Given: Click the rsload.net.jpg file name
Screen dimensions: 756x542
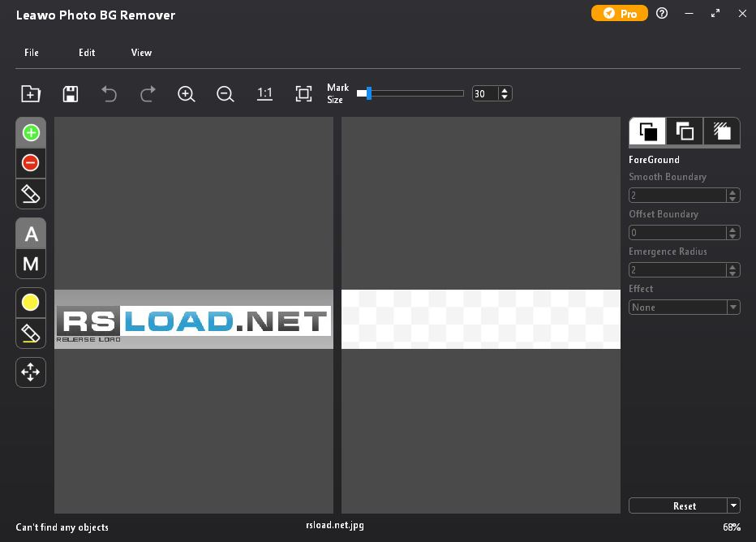Looking at the screenshot, I should coord(335,525).
